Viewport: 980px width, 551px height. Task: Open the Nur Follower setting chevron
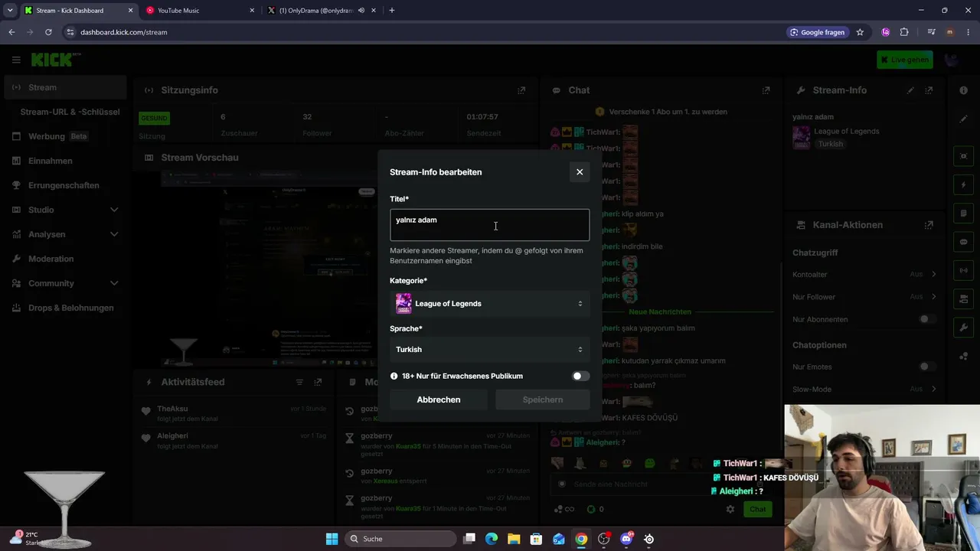click(933, 296)
